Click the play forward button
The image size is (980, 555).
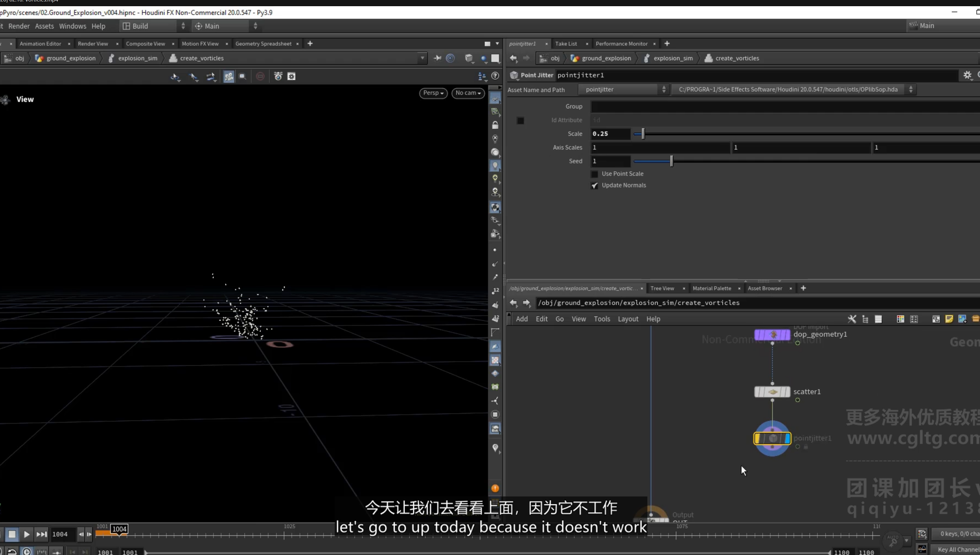click(26, 534)
